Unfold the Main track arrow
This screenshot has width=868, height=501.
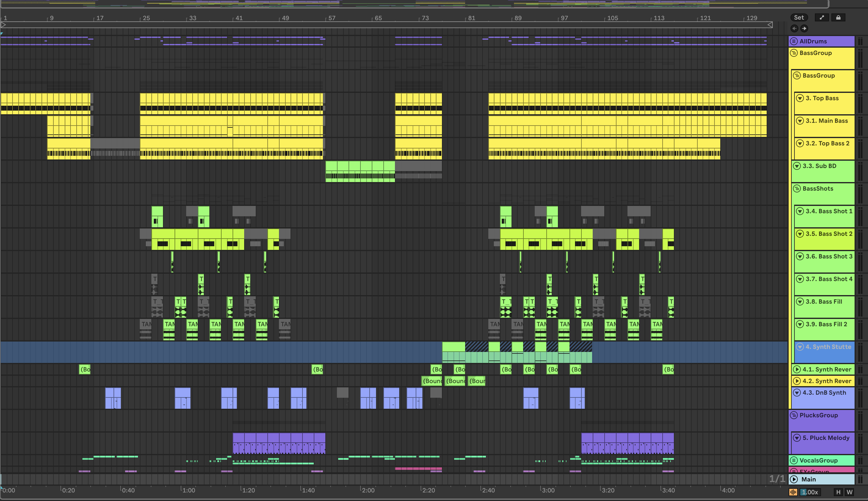click(794, 479)
